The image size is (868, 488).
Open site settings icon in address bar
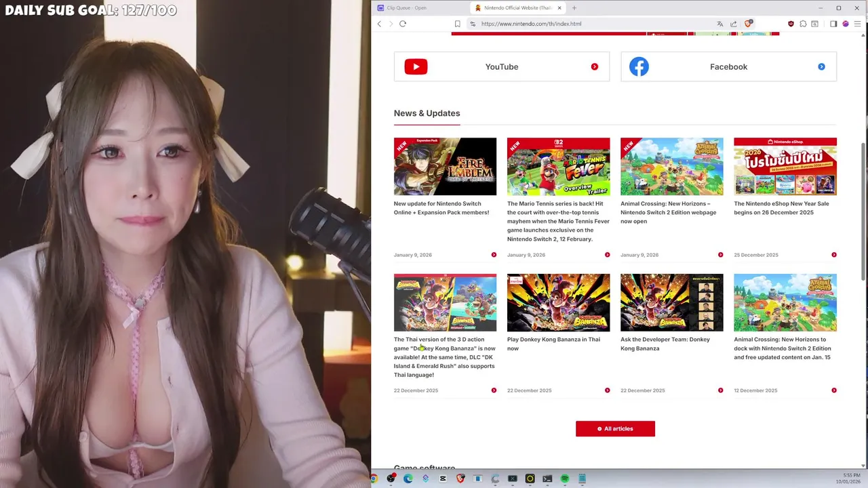(473, 24)
